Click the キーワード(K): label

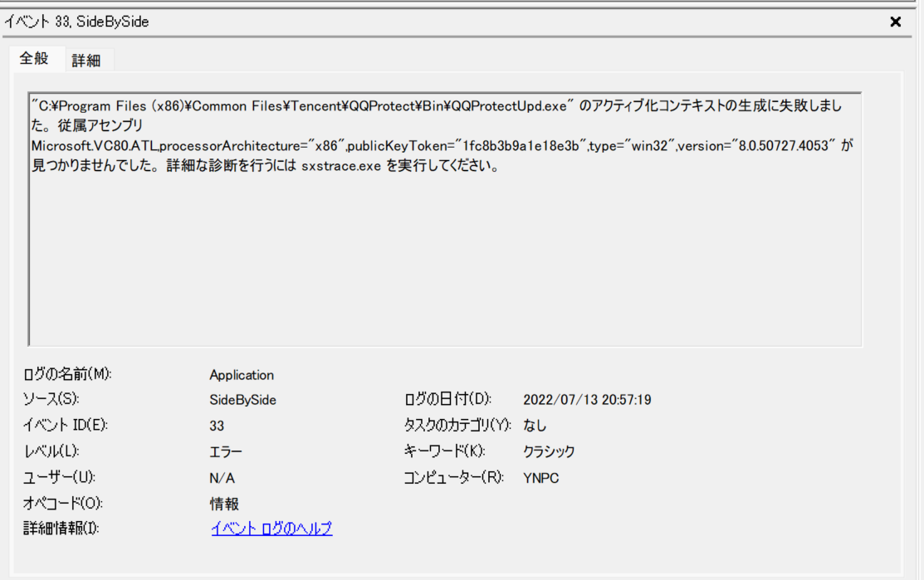(444, 451)
